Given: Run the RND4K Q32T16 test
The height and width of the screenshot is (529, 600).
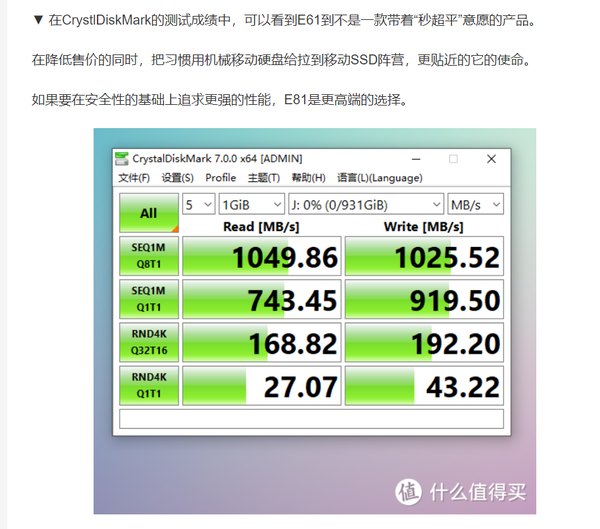Looking at the screenshot, I should pos(149,342).
